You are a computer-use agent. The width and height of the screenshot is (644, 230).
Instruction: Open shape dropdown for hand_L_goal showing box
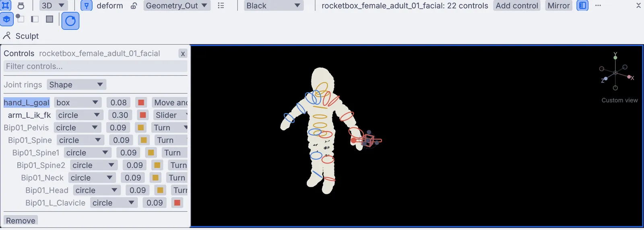[x=77, y=103]
